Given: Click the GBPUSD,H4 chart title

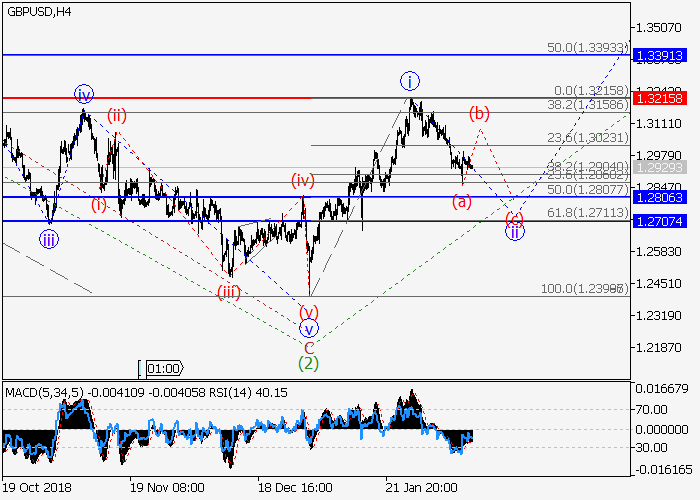Looking at the screenshot, I should click(39, 12).
